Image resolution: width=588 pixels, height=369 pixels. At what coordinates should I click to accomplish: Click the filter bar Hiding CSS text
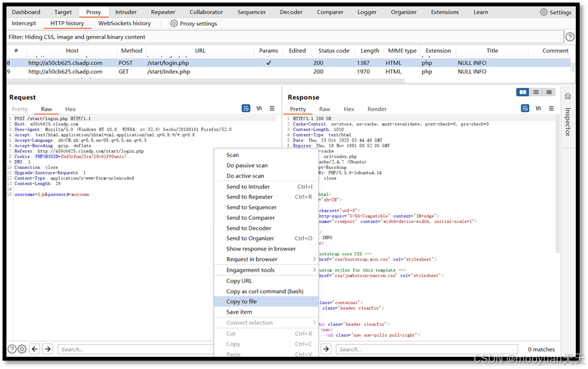coord(77,37)
